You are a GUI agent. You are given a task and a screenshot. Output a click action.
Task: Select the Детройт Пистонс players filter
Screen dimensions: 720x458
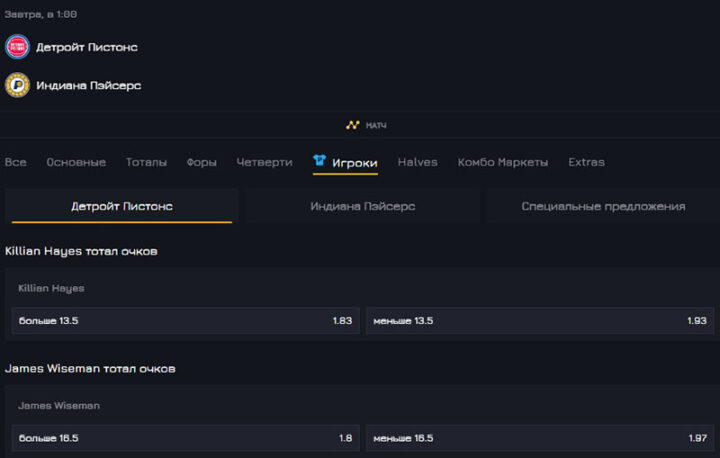[122, 206]
